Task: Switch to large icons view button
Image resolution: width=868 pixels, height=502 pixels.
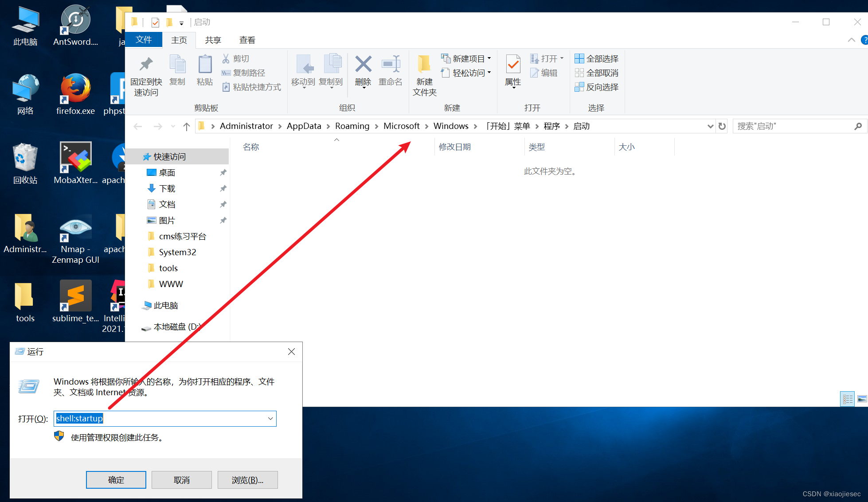Action: click(862, 399)
